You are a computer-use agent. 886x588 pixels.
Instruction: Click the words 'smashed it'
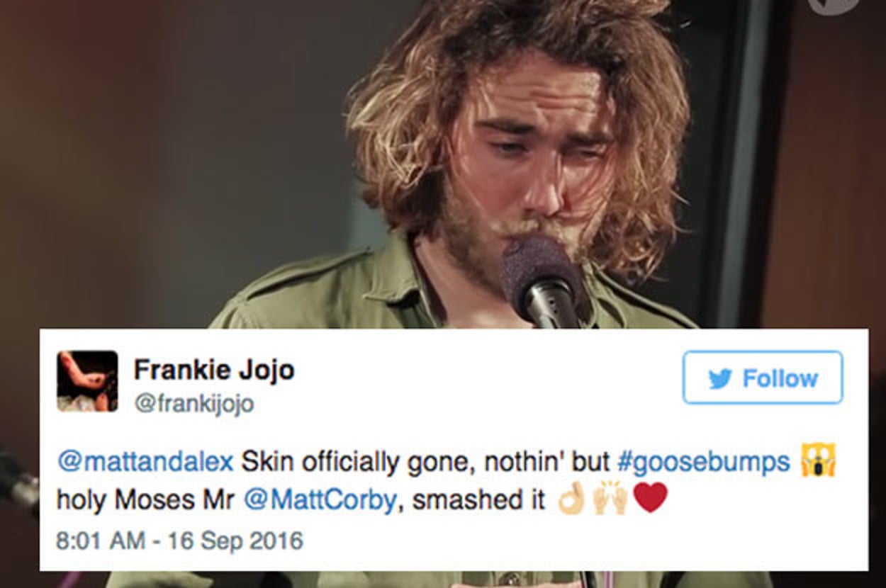[x=478, y=499]
